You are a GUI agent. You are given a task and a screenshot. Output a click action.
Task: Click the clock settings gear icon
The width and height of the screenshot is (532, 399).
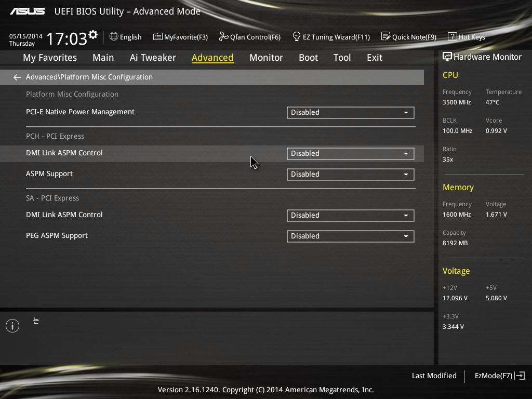pyautogui.click(x=93, y=35)
